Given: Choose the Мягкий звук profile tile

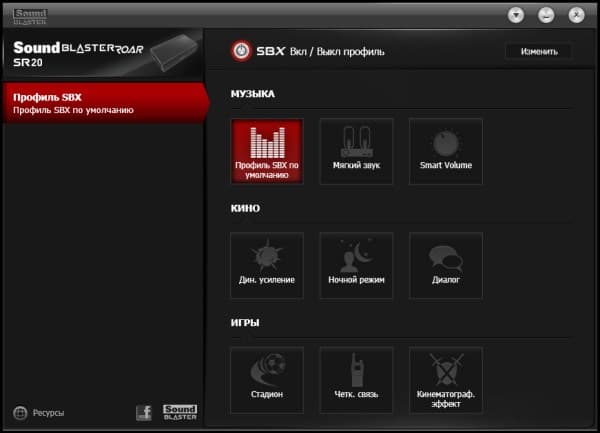Looking at the screenshot, I should [356, 151].
